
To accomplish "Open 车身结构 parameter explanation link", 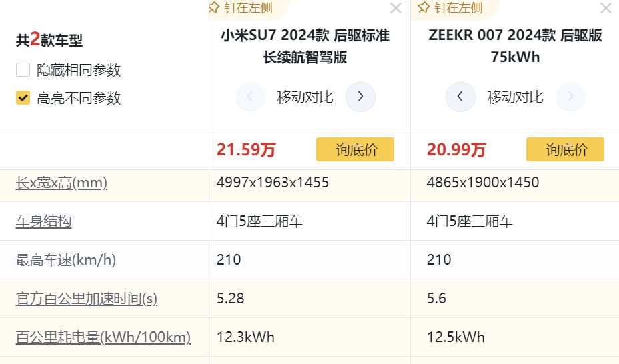I will point(43,221).
